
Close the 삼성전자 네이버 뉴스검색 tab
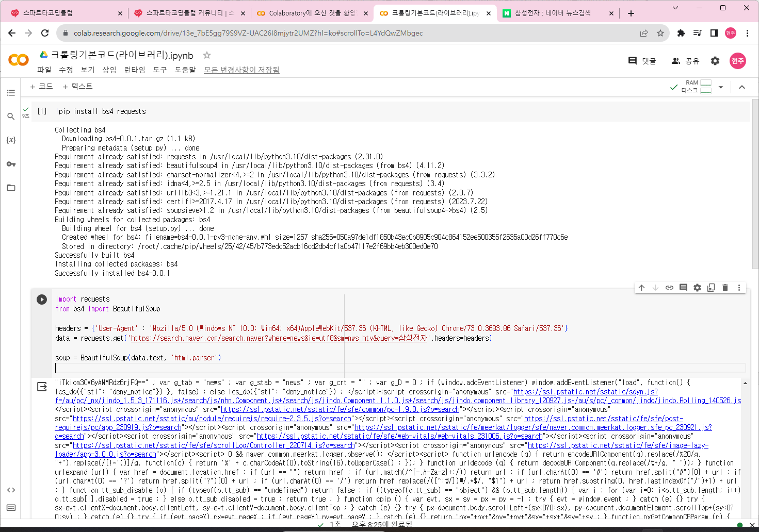[611, 13]
